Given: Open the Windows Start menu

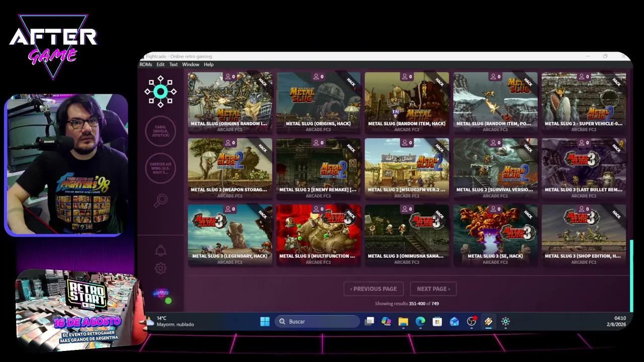Looking at the screenshot, I should tap(265, 322).
